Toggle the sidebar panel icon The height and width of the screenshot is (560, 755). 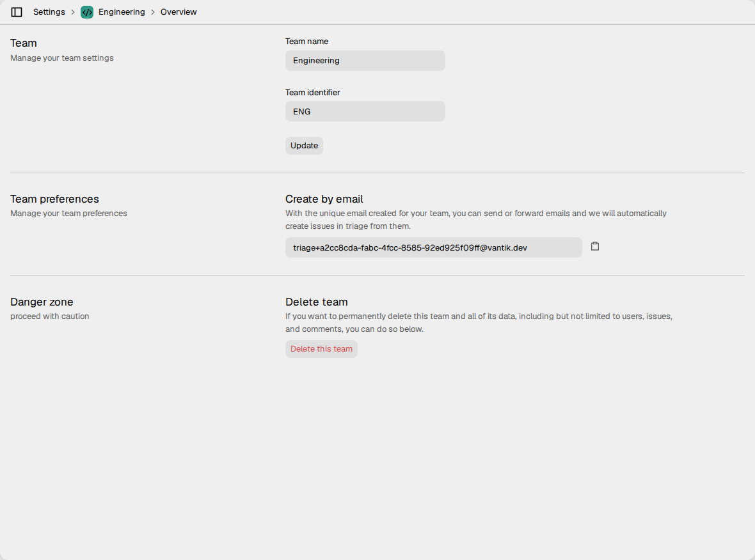[x=17, y=12]
